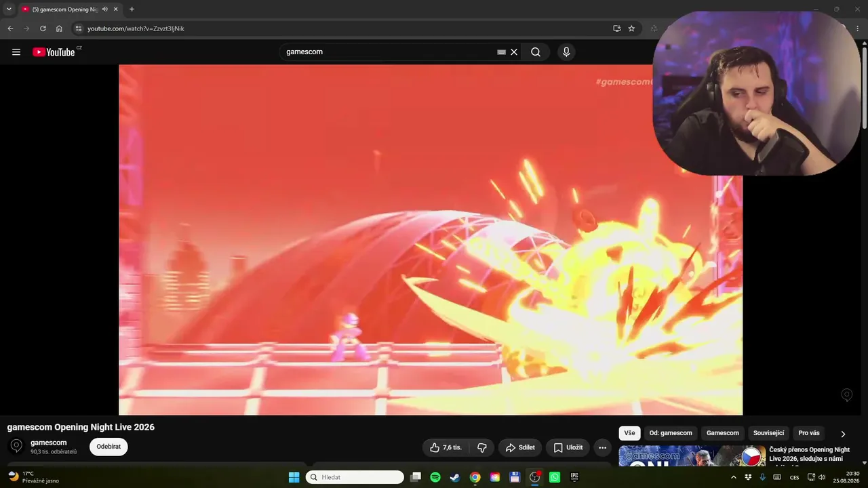Viewport: 868px width, 488px height.
Task: Share the video with Sdílet
Action: [520, 447]
